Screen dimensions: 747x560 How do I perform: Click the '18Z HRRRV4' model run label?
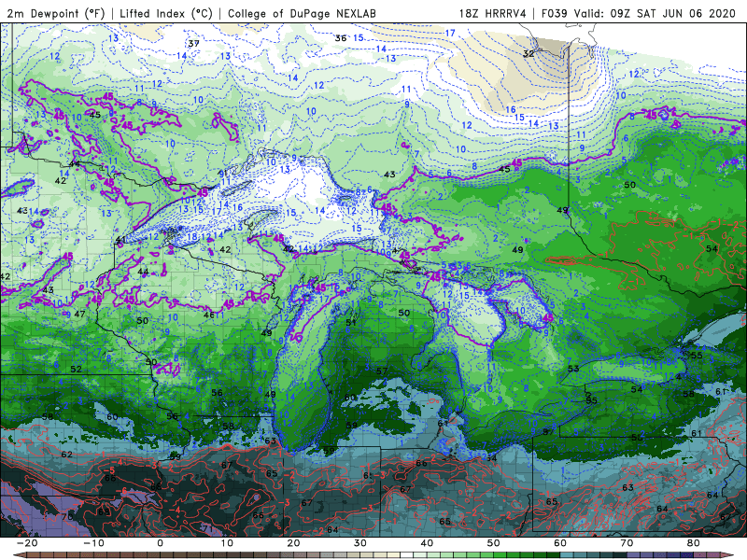point(493,13)
